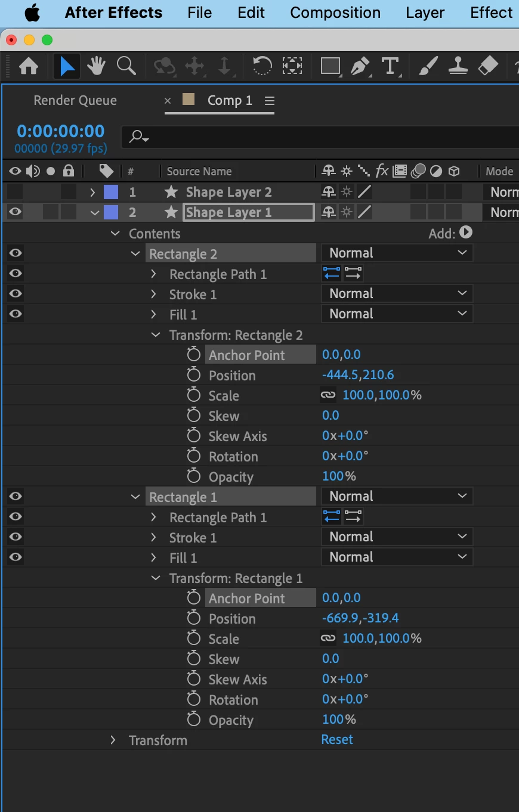Expand Shape Layer 2 properties
Viewport: 519px width, 812px height.
point(92,193)
